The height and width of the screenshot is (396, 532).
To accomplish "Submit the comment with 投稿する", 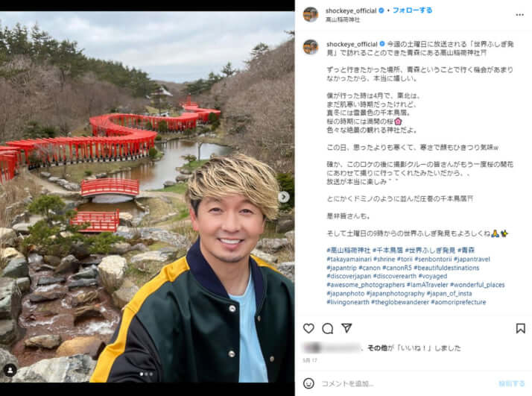I will 512,384.
